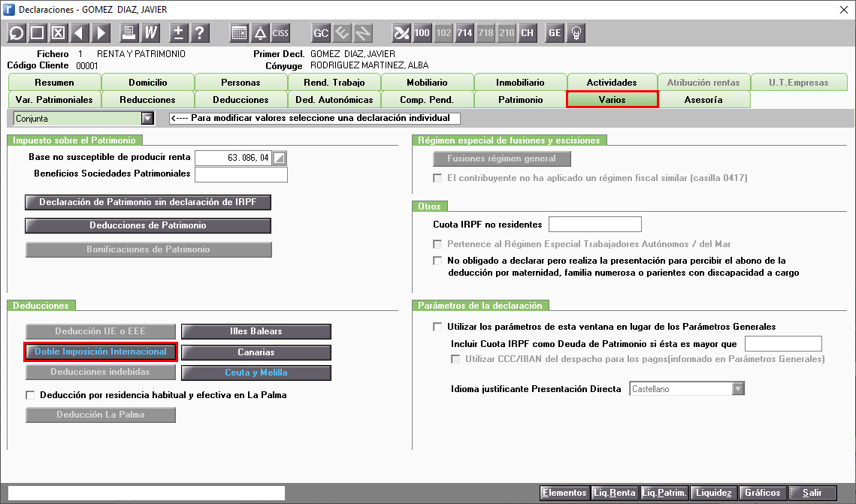Screen dimensions: 856x504
Task: Open help with the question mark icon
Action: point(200,33)
